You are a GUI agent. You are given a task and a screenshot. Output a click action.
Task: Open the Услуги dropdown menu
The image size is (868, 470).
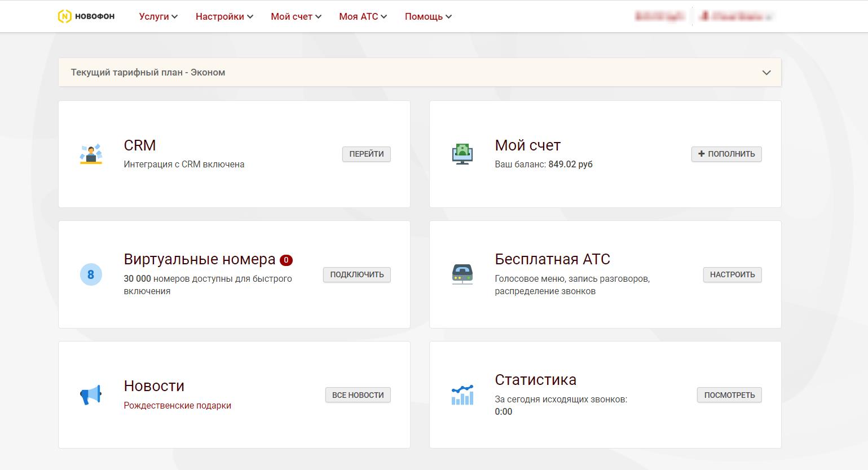point(158,16)
